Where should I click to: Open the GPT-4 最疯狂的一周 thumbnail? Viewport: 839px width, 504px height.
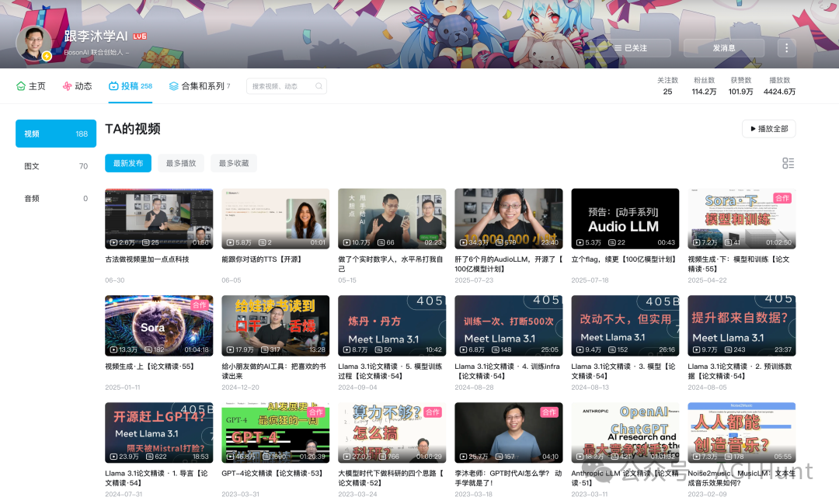[276, 433]
